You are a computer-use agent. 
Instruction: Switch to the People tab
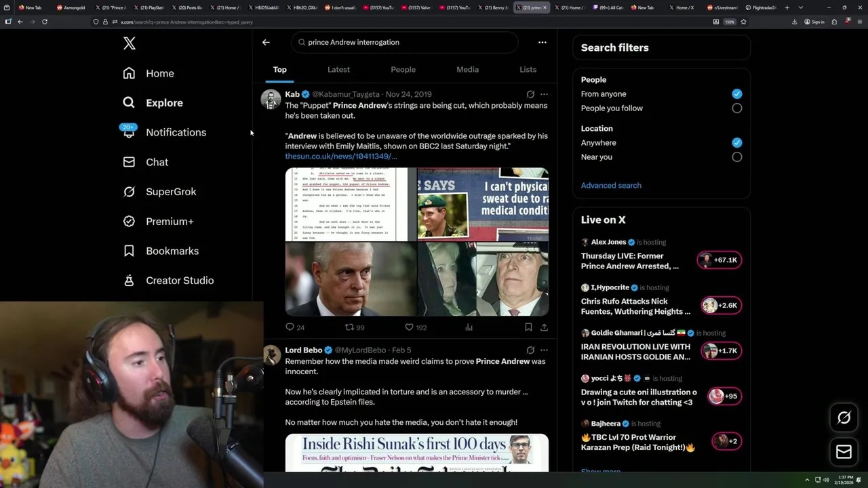point(403,70)
